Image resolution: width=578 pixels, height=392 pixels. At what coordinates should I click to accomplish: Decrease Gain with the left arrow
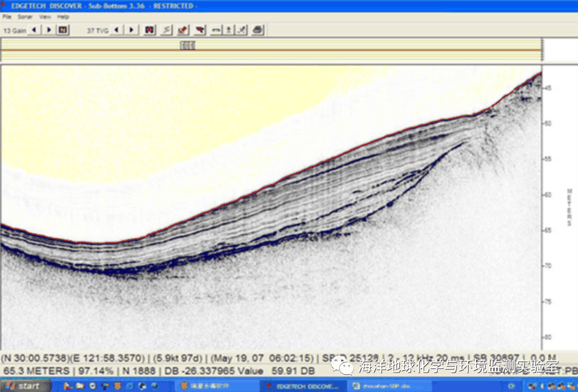click(35, 29)
